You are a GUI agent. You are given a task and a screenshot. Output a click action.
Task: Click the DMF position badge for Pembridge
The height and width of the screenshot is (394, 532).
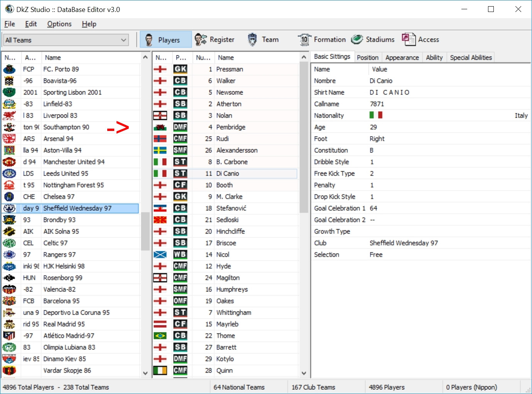point(180,127)
